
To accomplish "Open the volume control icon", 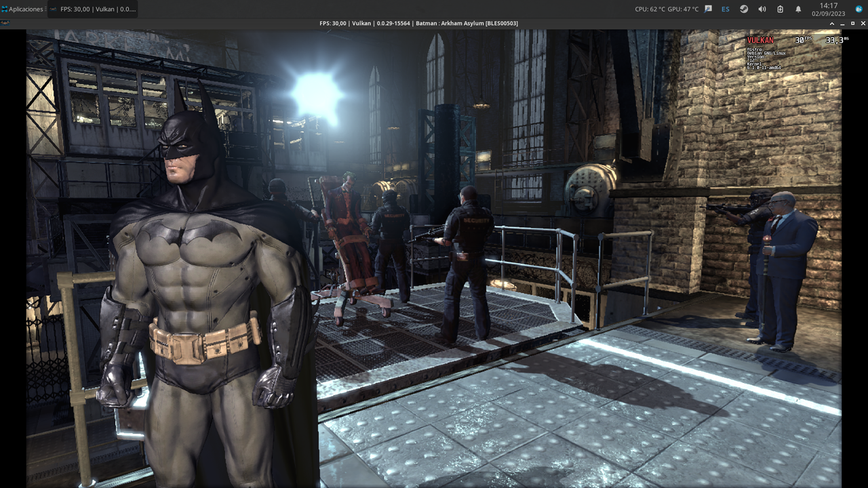I will pos(762,9).
